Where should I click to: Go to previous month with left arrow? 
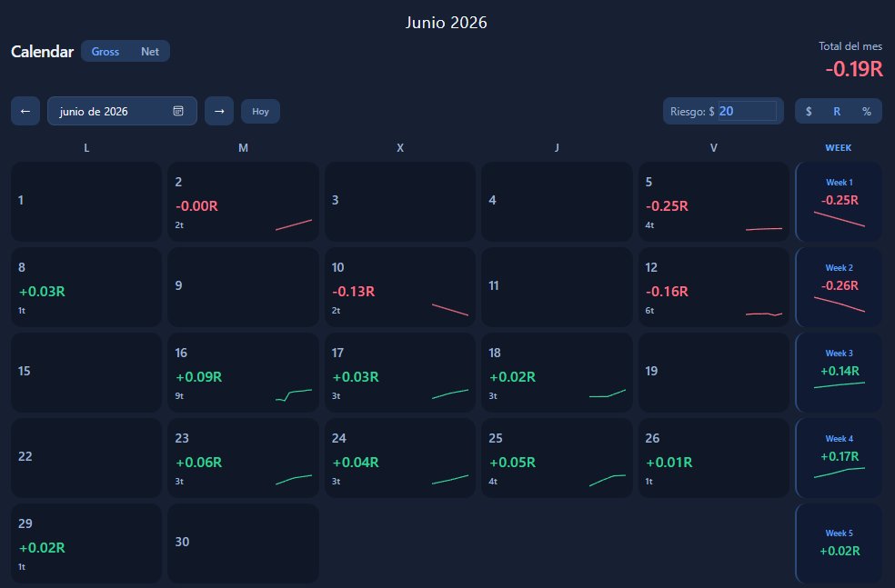point(25,111)
